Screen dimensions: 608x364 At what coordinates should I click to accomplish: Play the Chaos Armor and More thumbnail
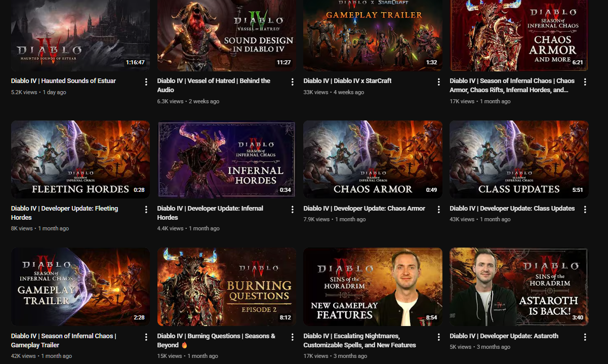519,35
